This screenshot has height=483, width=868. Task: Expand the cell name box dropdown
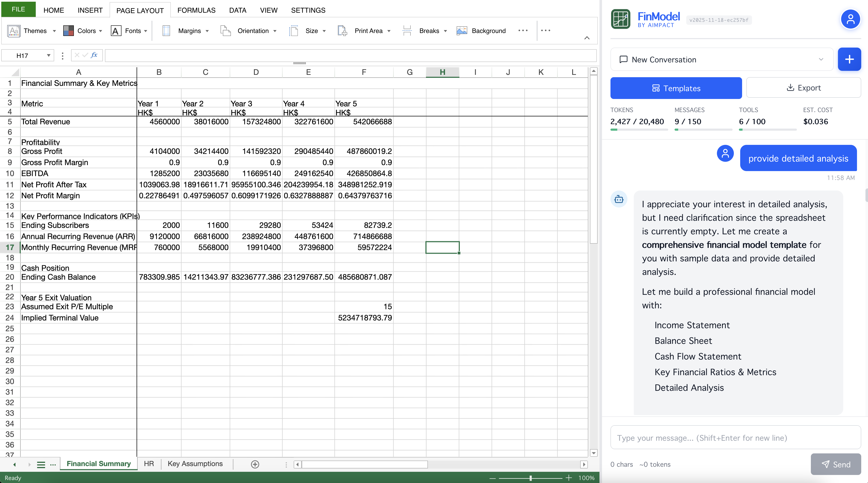(48, 56)
